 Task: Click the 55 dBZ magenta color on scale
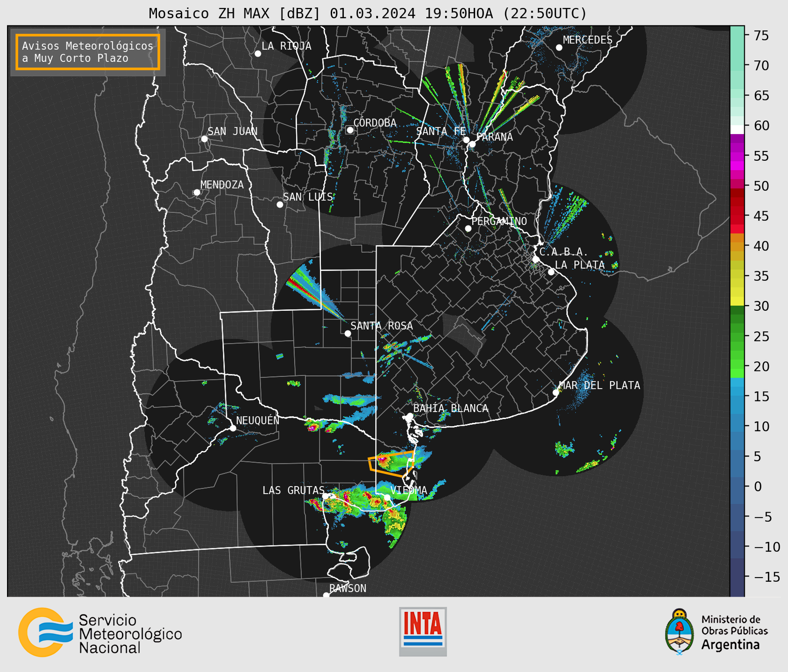pyautogui.click(x=737, y=156)
